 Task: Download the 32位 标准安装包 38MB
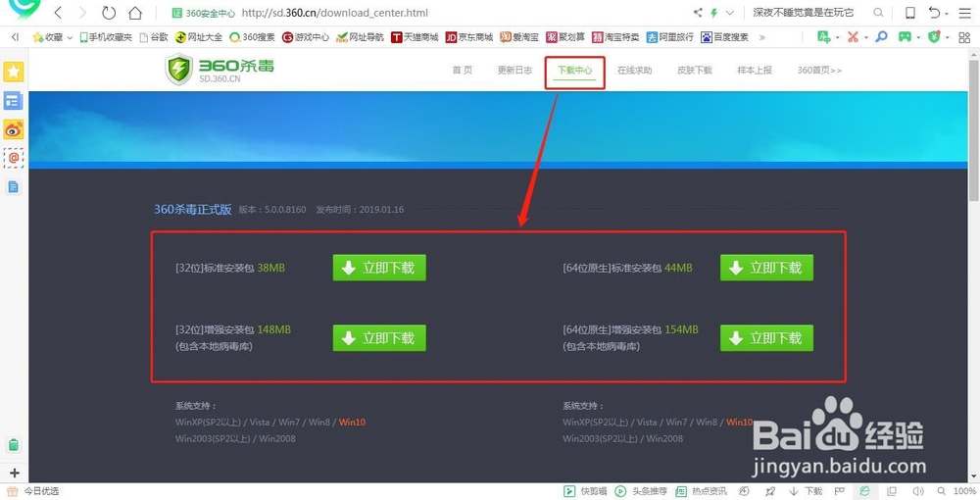point(379,268)
